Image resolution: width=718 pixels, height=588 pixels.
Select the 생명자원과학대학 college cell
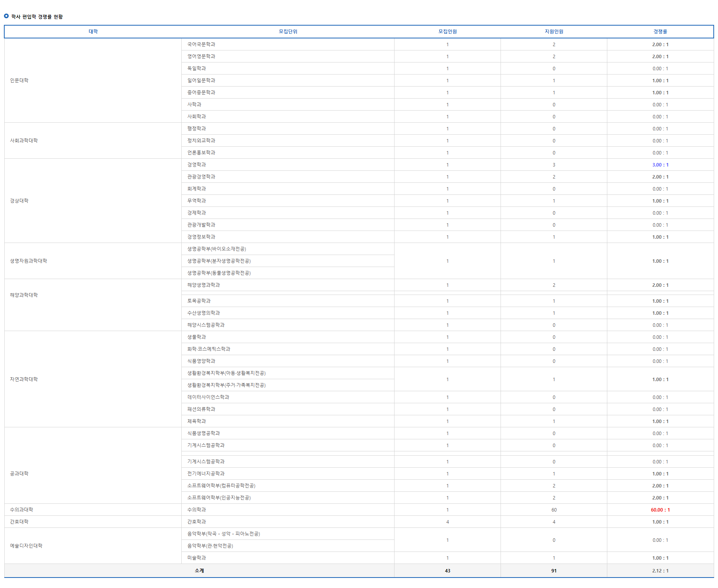(x=93, y=261)
